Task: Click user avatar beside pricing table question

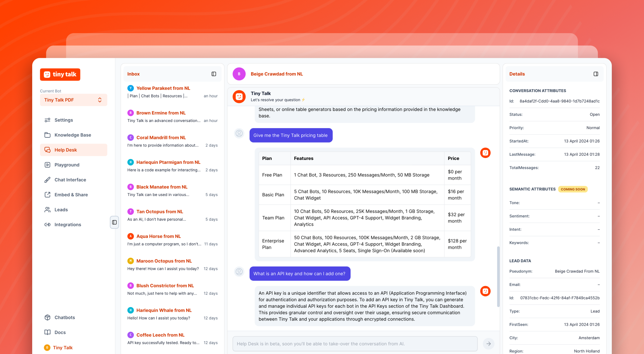Action: coord(239,133)
